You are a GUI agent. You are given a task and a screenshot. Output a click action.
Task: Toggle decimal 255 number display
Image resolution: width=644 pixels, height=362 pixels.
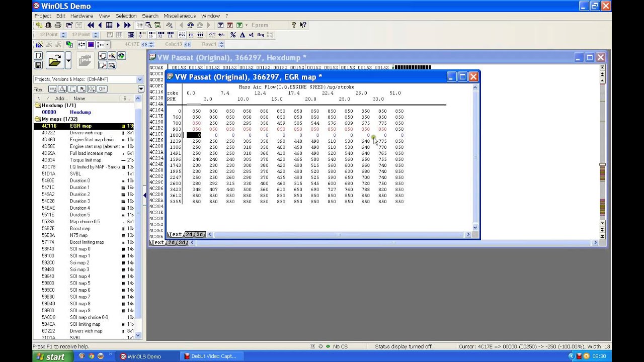[x=182, y=35]
